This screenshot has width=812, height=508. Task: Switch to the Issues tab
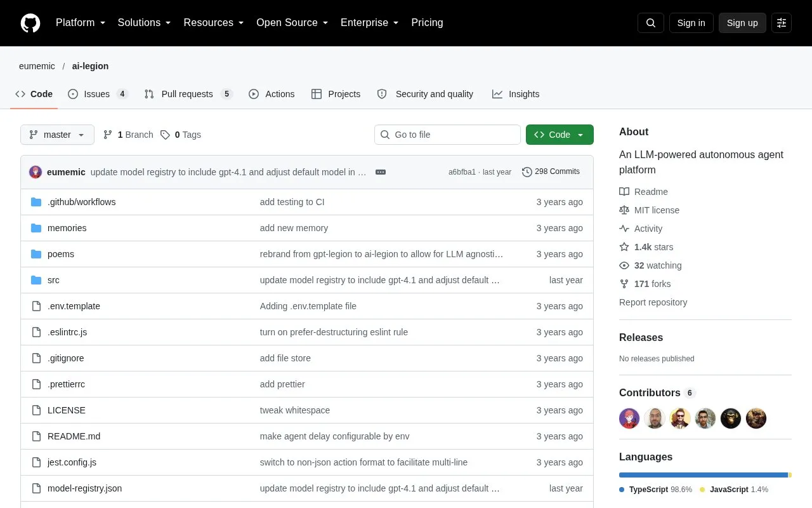(x=98, y=94)
